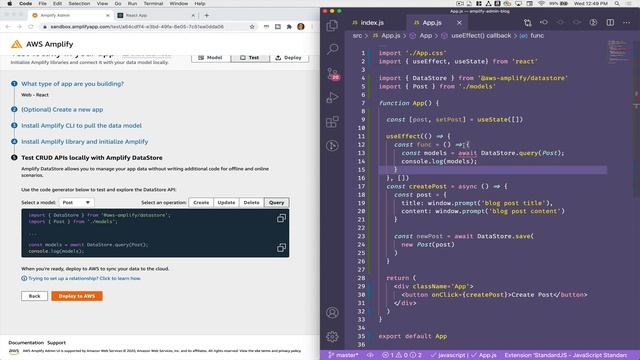Switch to the index.js editor tab
The width and height of the screenshot is (640, 360).
368,23
